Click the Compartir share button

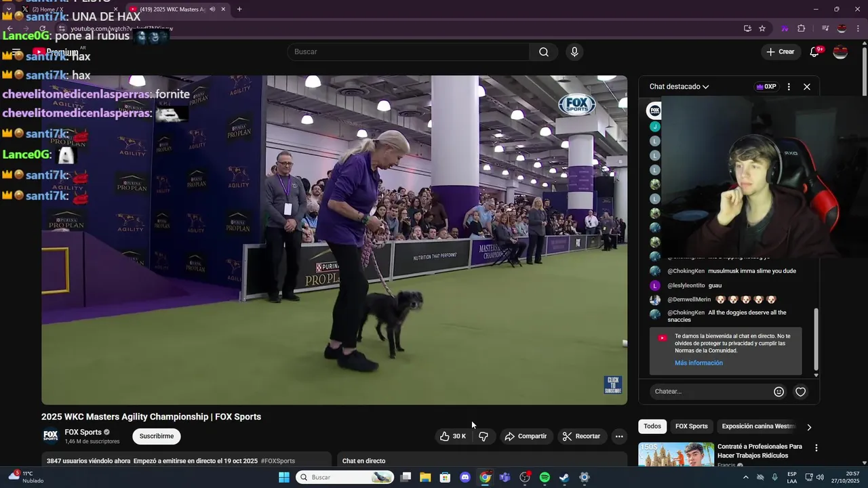coord(526,436)
